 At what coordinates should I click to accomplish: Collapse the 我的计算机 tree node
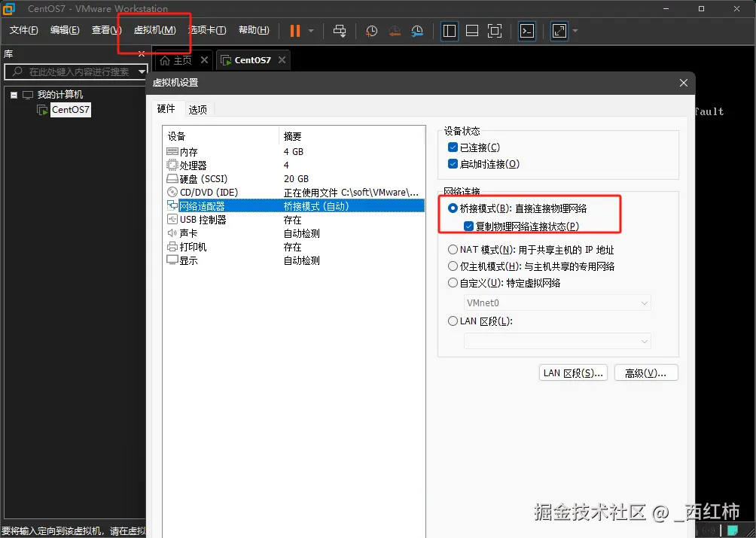coord(14,95)
